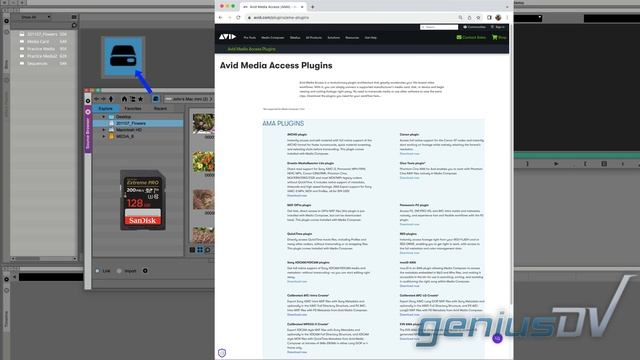Open new browser tab with plus button
This screenshot has width=640, height=360.
click(x=313, y=7)
